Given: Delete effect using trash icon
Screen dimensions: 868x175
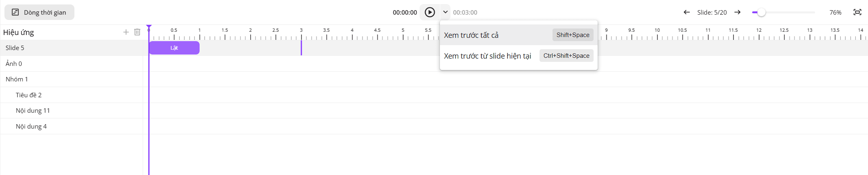Looking at the screenshot, I should click(x=137, y=32).
